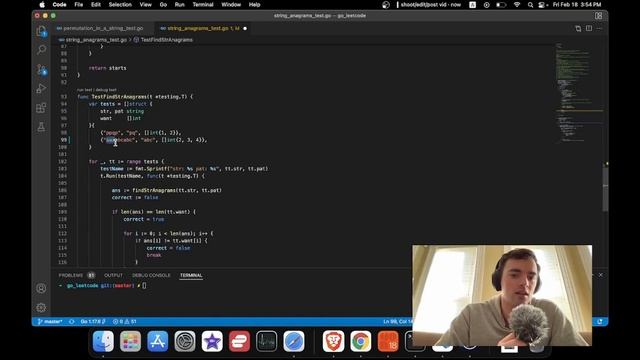Open Safari from the Dock
640x360 pixels.
tap(294, 341)
